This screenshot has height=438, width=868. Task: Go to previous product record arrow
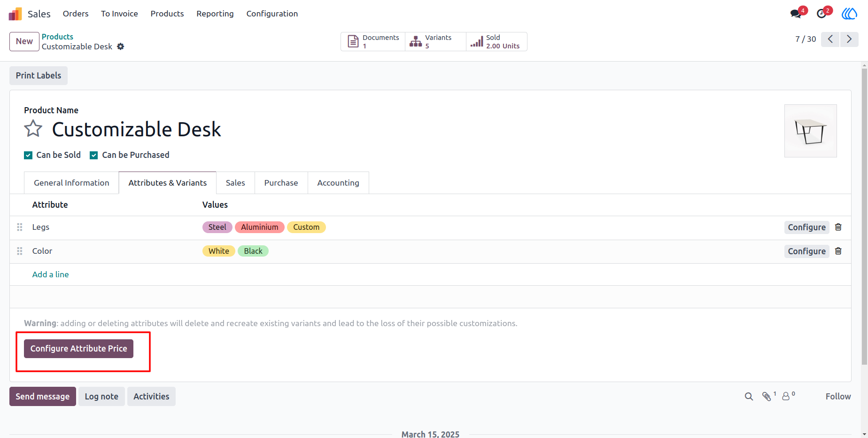pos(830,39)
